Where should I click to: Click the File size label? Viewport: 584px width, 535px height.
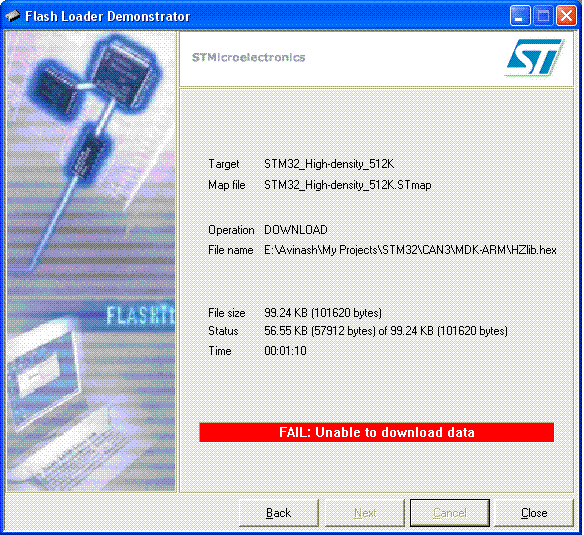[x=226, y=313]
